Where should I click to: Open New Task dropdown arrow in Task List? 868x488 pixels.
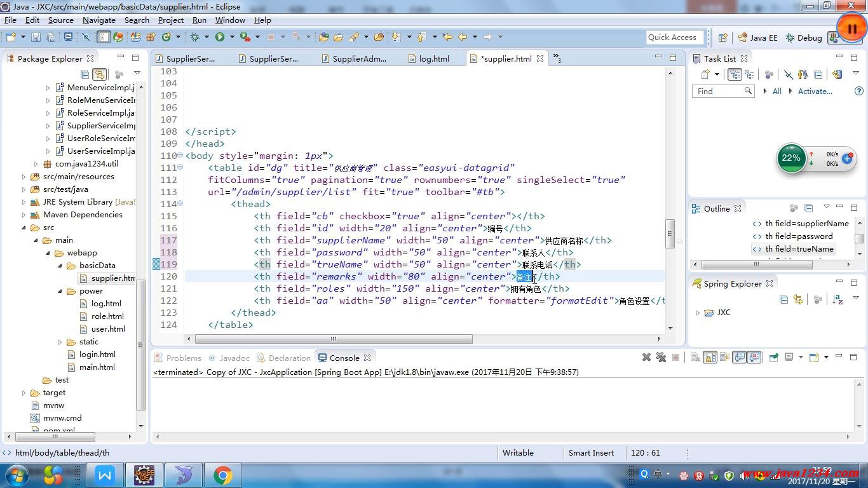tap(717, 74)
